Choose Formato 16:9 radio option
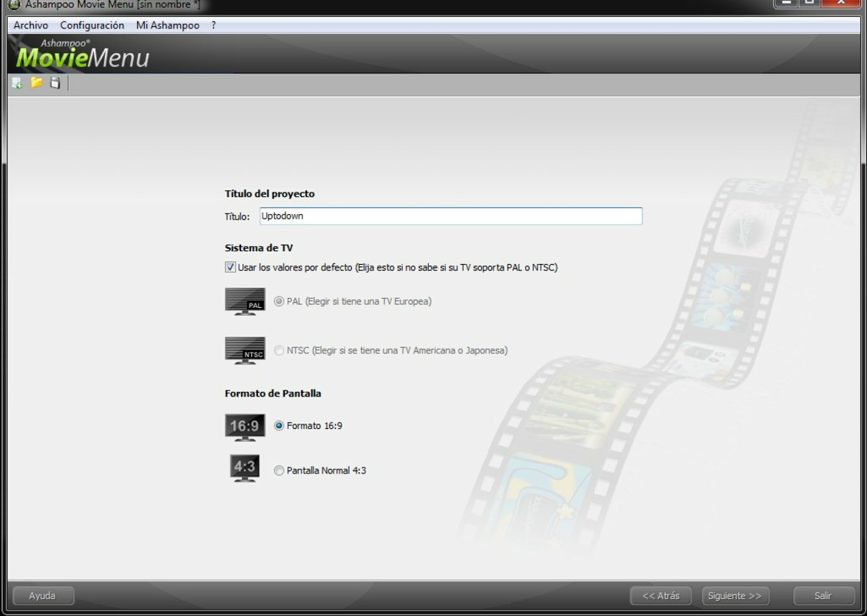This screenshot has height=616, width=867. [x=279, y=426]
